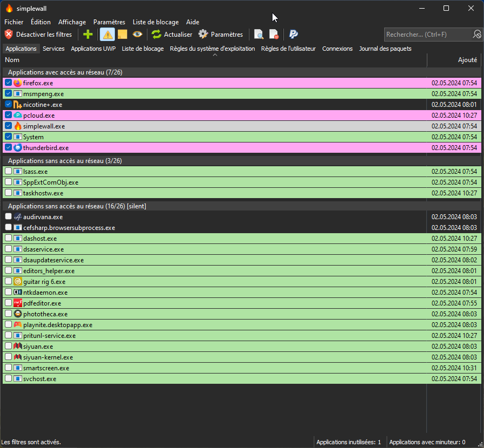Open the Règles du système d'exploitation tab
This screenshot has height=448, width=484.
pyautogui.click(x=213, y=49)
